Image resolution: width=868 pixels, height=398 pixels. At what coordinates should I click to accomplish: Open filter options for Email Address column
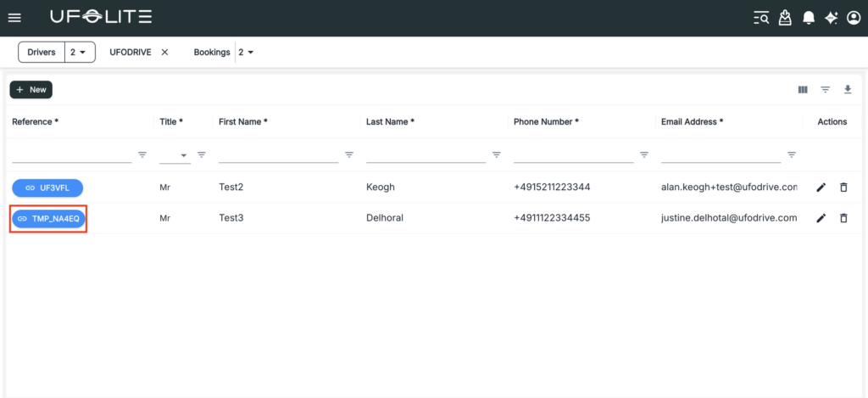coord(792,155)
